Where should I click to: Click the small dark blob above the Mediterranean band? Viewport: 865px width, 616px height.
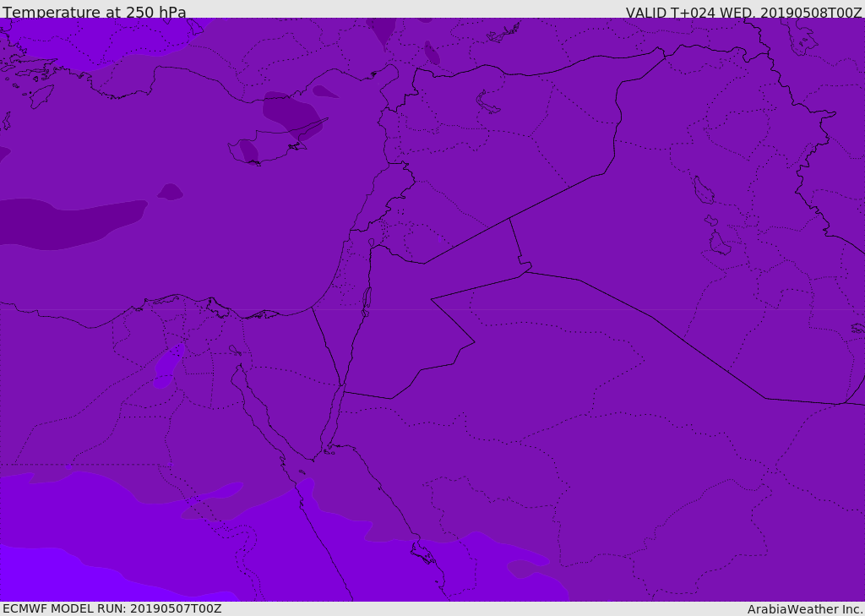pos(170,192)
